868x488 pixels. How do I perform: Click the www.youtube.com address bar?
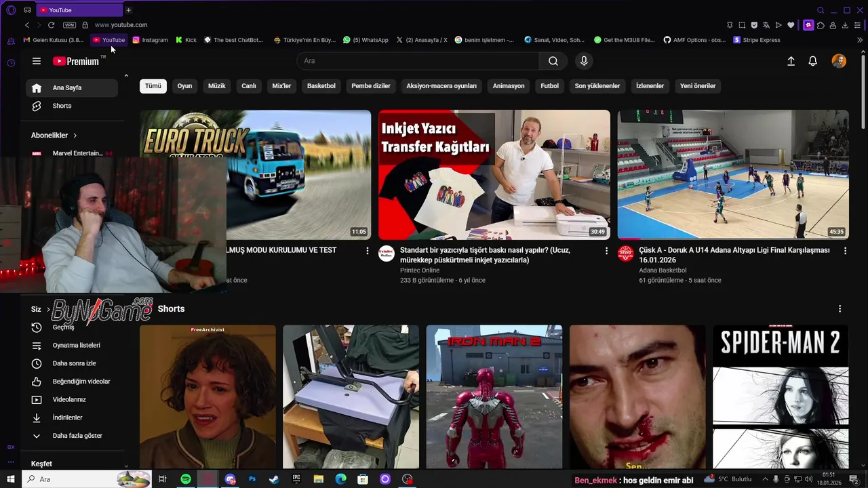tap(121, 25)
